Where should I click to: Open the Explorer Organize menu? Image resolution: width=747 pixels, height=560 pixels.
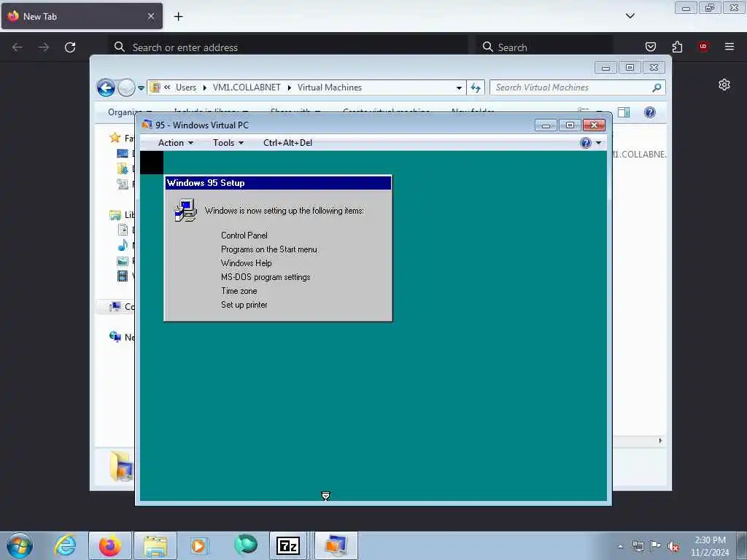tap(129, 112)
